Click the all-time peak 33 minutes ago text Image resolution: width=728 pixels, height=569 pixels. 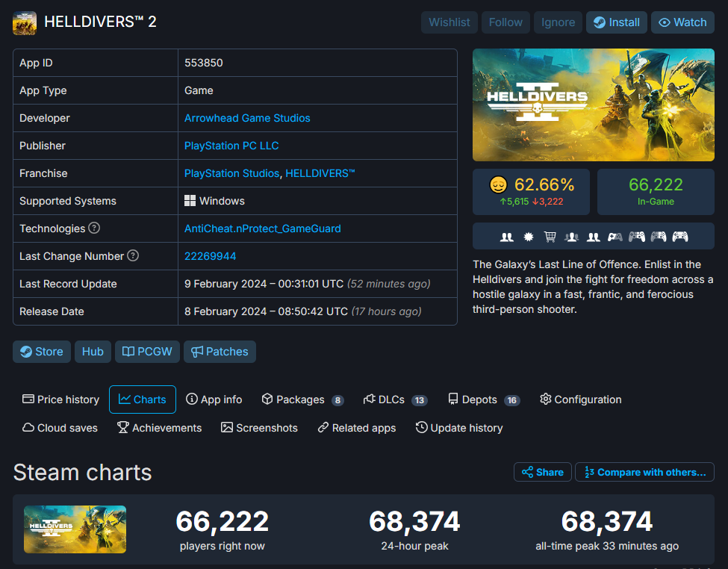tap(607, 546)
